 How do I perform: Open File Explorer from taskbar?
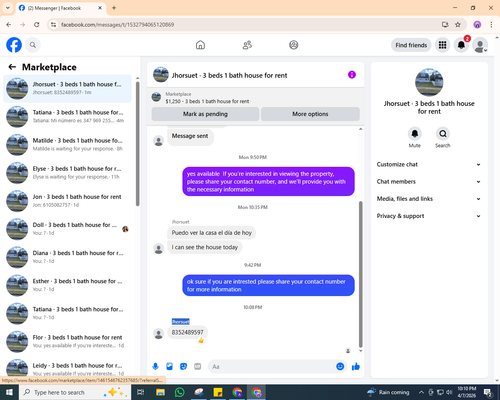point(160,392)
